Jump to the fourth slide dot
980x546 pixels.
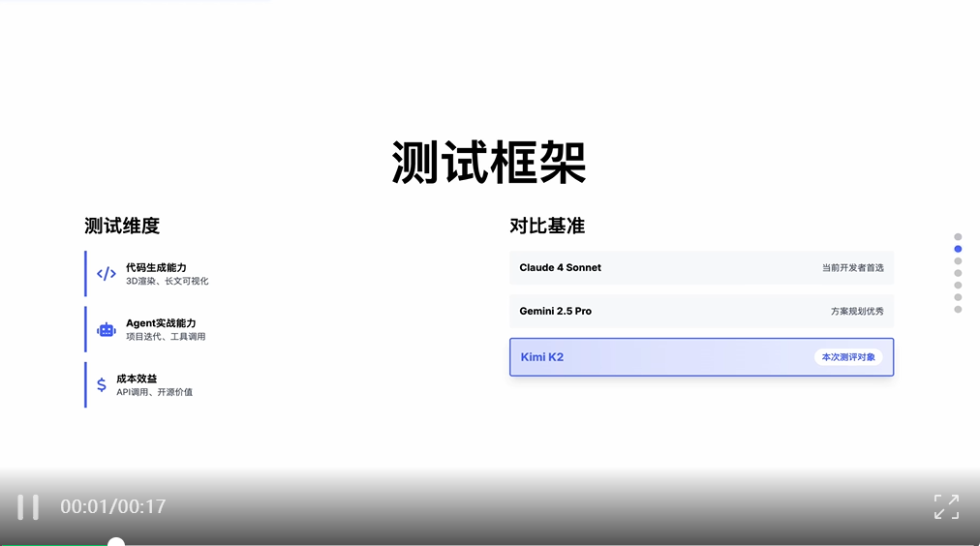click(958, 273)
